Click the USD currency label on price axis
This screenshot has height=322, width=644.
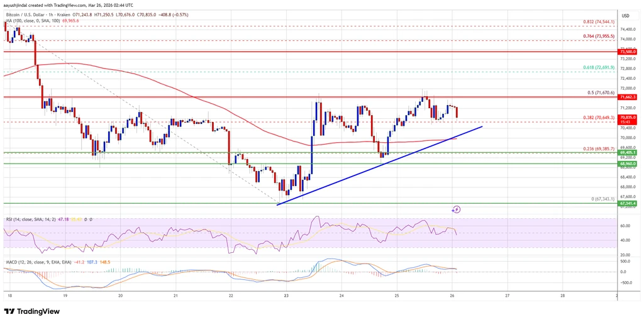pos(626,16)
